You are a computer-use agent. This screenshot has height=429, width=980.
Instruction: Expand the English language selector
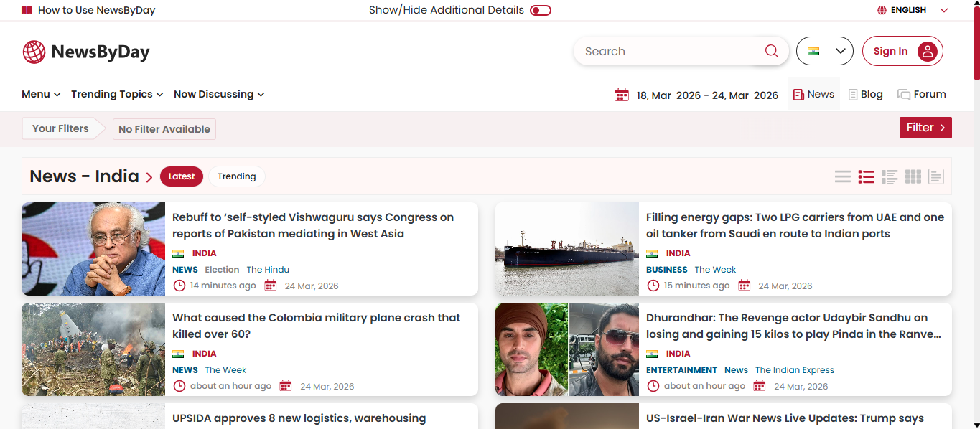(x=912, y=10)
